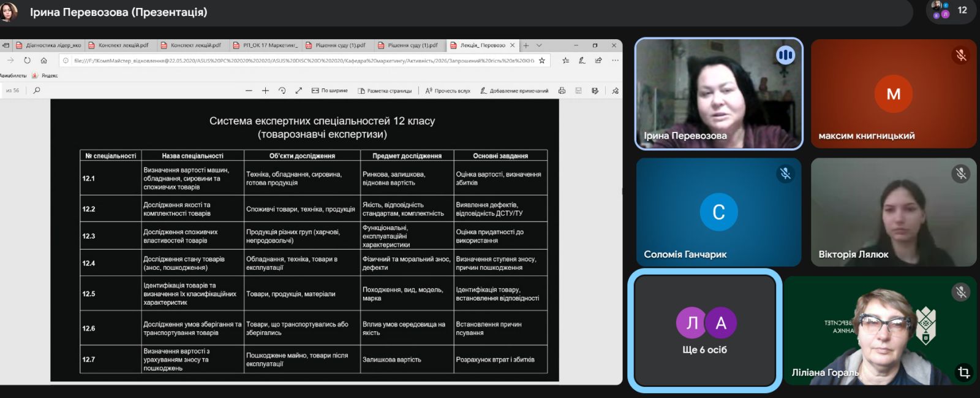Click muted mic on Вікторія Лялюк tile

tap(961, 174)
